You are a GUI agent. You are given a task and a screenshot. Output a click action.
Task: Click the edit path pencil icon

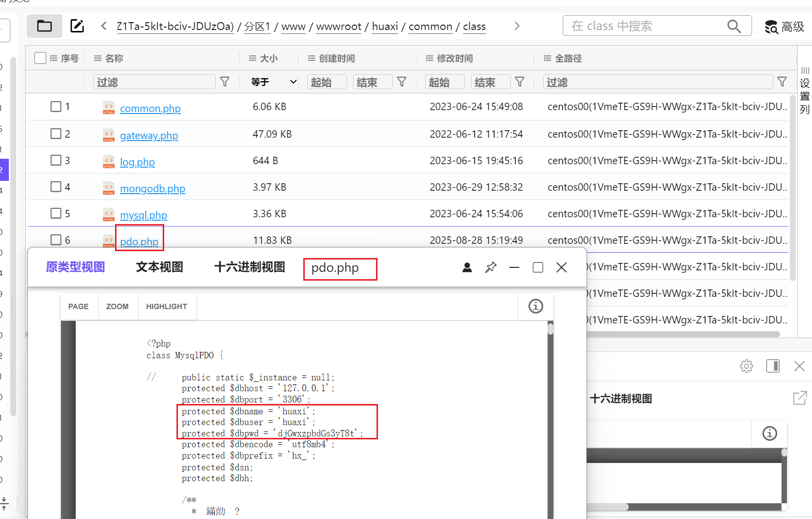[77, 26]
